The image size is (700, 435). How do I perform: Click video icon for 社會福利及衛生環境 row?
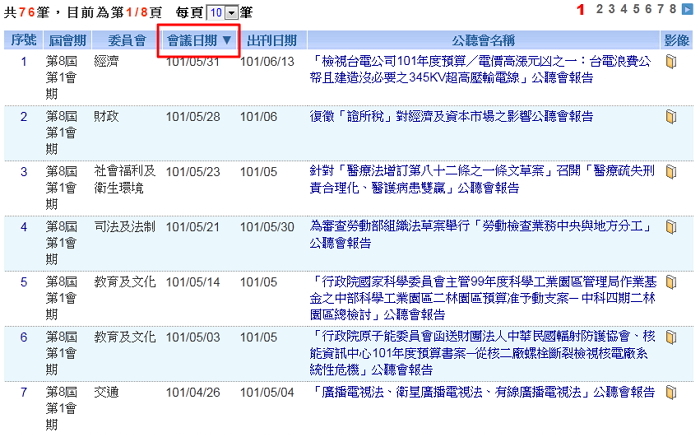coord(671,172)
